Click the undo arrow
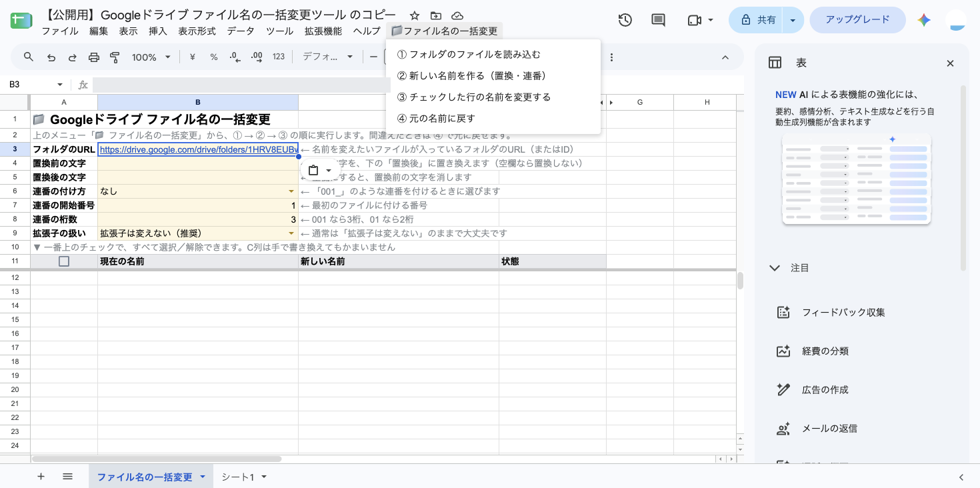 (51, 57)
